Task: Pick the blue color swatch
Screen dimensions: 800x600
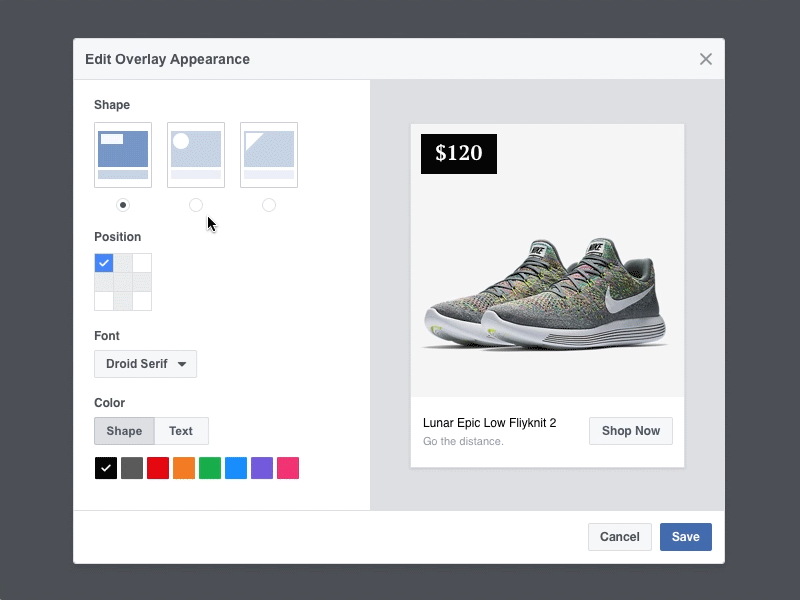Action: 236,468
